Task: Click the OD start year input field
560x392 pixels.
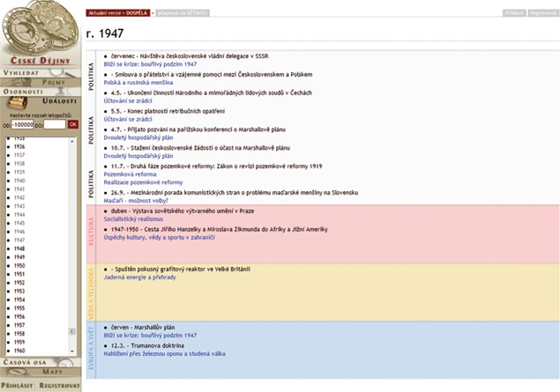Action: [x=23, y=124]
